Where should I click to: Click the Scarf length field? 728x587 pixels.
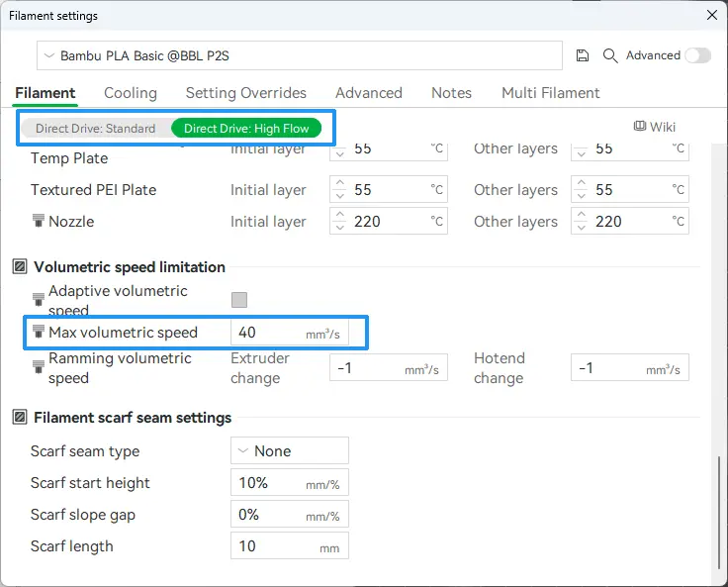coord(290,545)
